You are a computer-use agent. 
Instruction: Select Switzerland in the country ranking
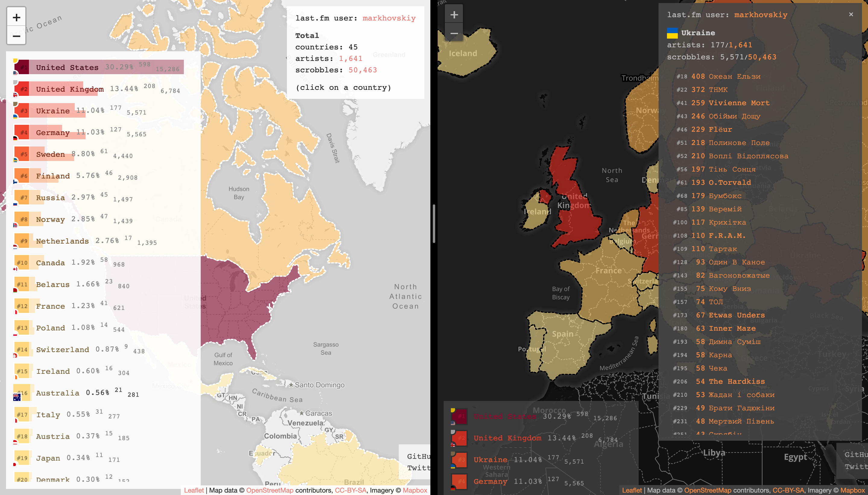[x=79, y=350]
